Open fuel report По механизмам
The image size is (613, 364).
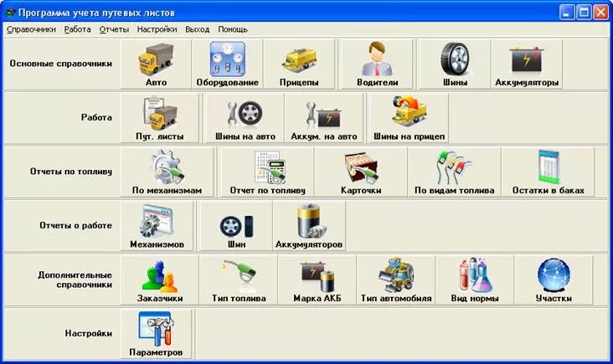(167, 172)
